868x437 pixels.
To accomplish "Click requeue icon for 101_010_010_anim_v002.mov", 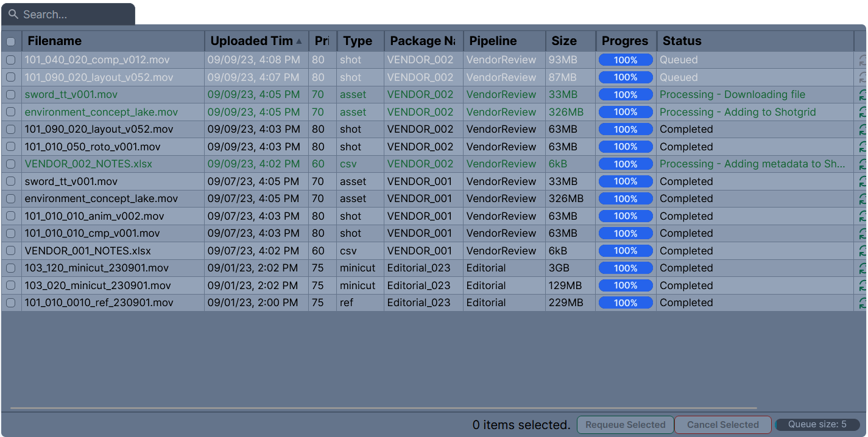I will 862,217.
